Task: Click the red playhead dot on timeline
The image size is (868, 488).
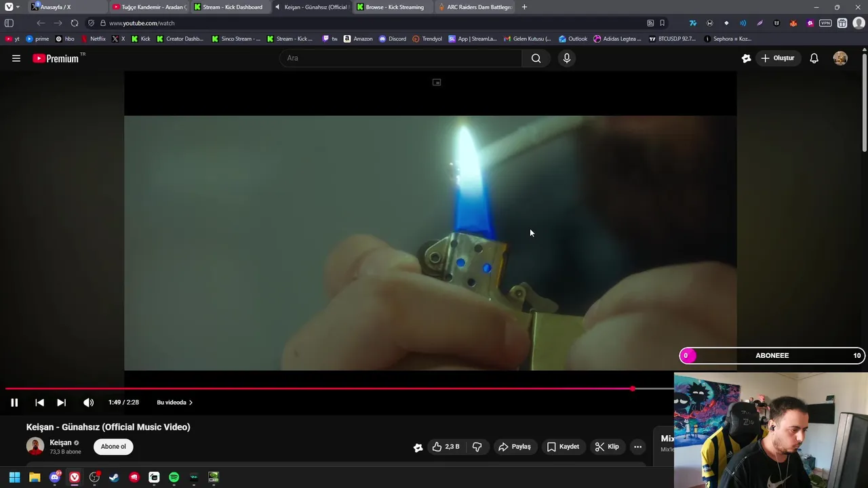Action: point(633,389)
